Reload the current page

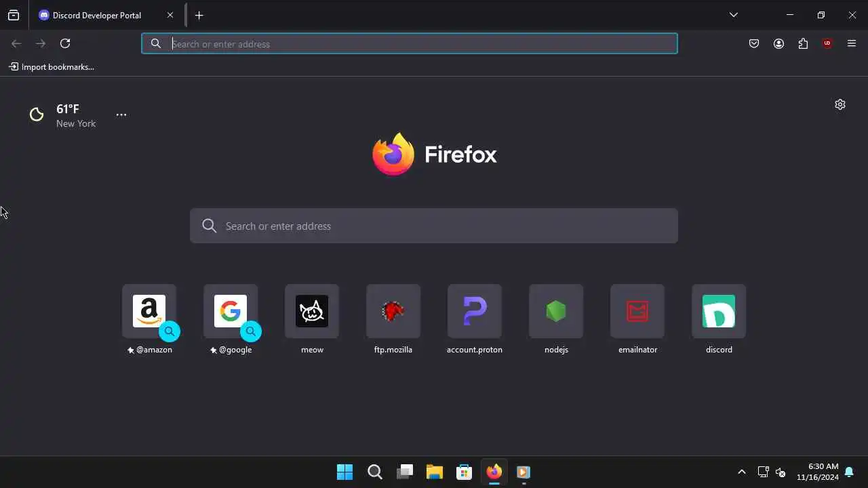tap(65, 43)
